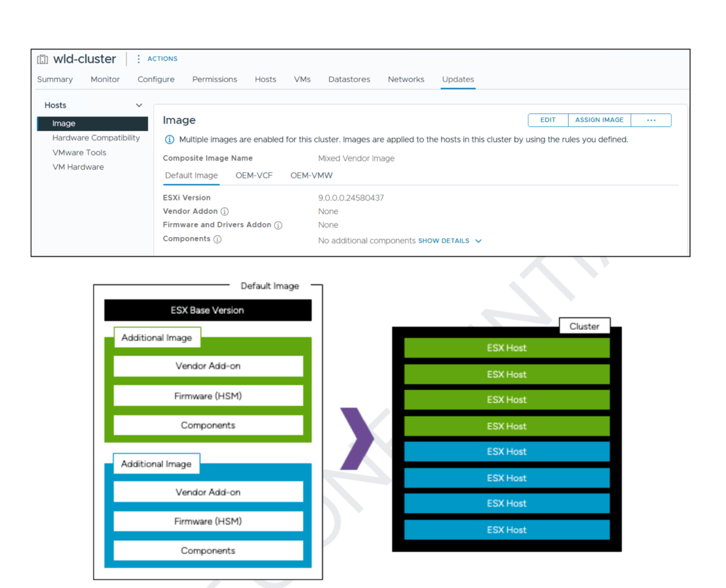The image size is (726, 588).
Task: Click the Vendor Add-on box in the blue section
Action: pyautogui.click(x=208, y=492)
